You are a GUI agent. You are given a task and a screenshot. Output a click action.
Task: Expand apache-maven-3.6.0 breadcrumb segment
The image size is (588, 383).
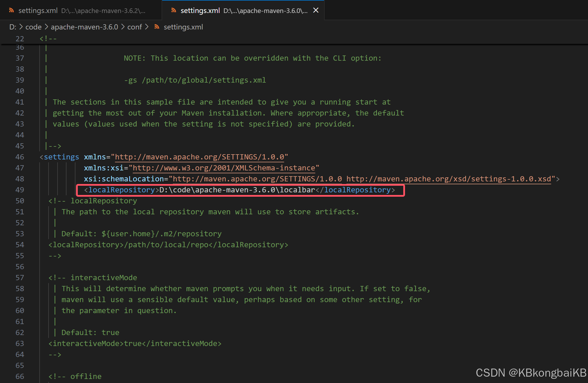(x=84, y=27)
